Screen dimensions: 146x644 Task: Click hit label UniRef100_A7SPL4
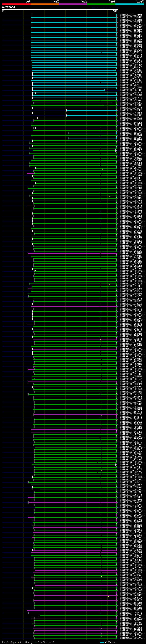click(131, 631)
